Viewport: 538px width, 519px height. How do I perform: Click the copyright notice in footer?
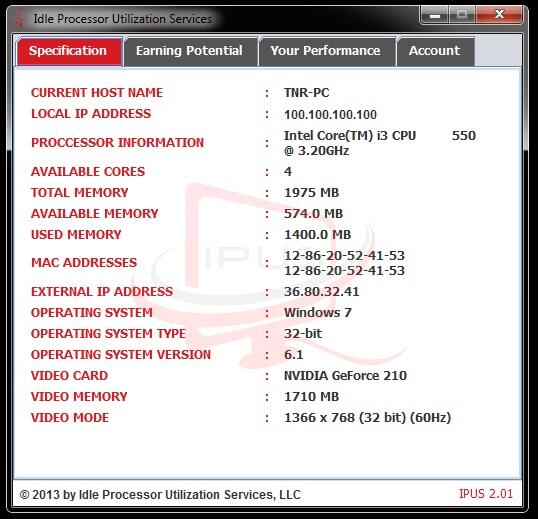tap(160, 495)
